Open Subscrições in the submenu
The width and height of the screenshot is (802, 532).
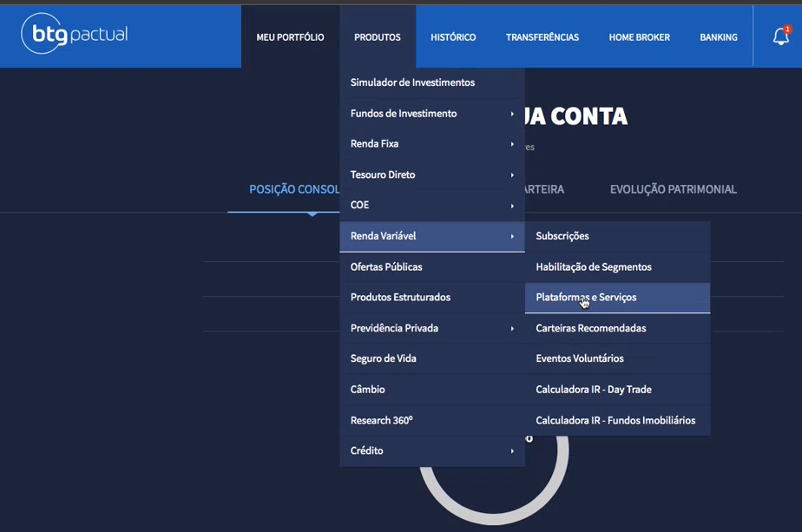click(617, 236)
